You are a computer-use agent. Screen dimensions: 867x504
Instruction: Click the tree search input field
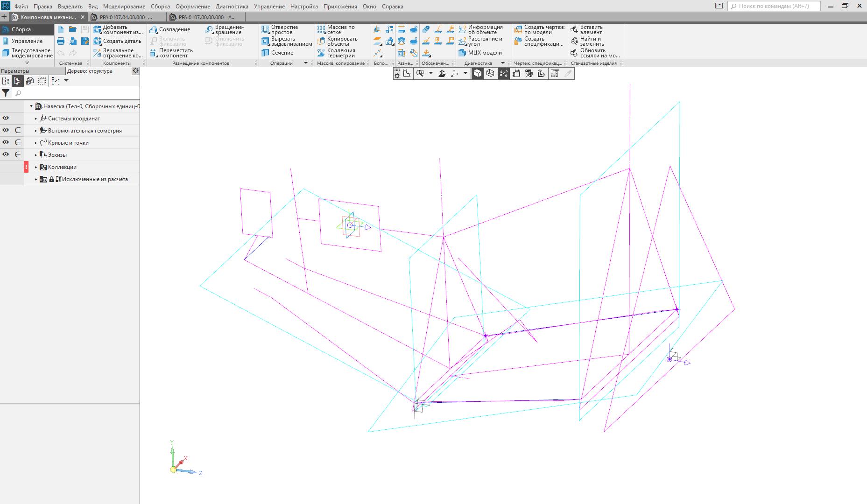(75, 93)
